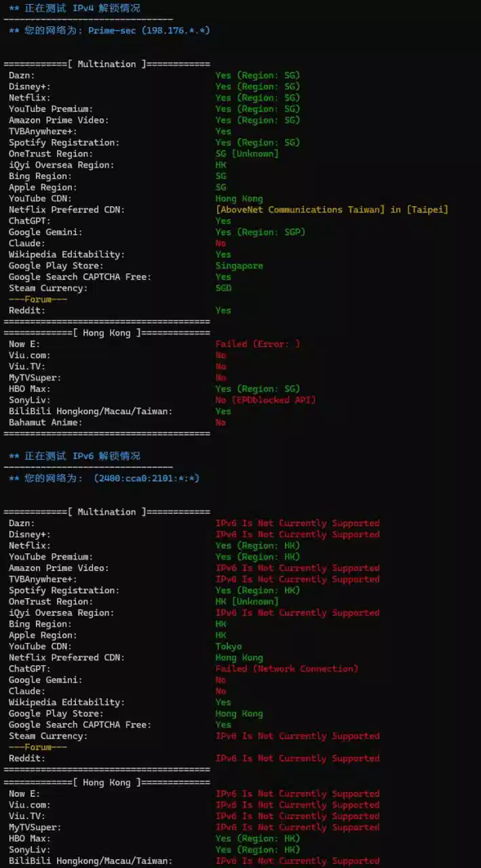This screenshot has width=481, height=868.
Task: Click the AboveNet Communications Taiwan CDN result
Action: pos(332,210)
